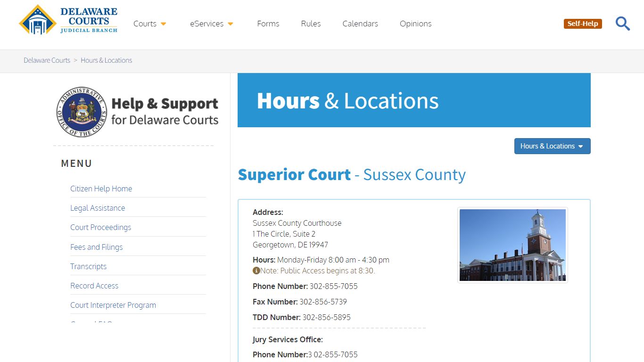Open the Hours & Locations dropdown button
The height and width of the screenshot is (362, 644).
click(x=552, y=146)
